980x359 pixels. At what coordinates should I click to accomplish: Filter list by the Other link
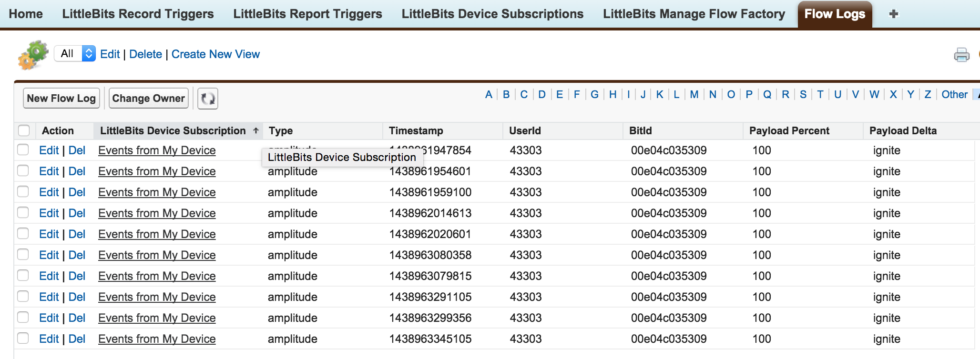954,94
